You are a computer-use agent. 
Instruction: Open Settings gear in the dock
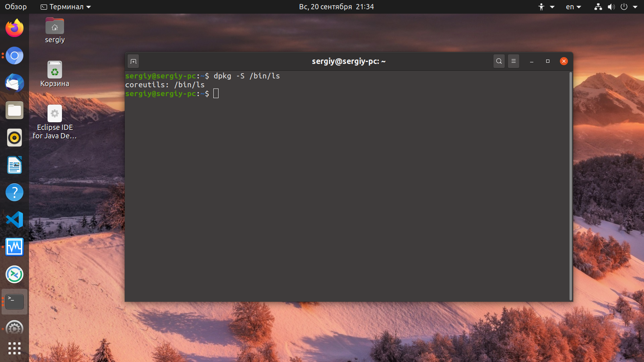[14, 328]
